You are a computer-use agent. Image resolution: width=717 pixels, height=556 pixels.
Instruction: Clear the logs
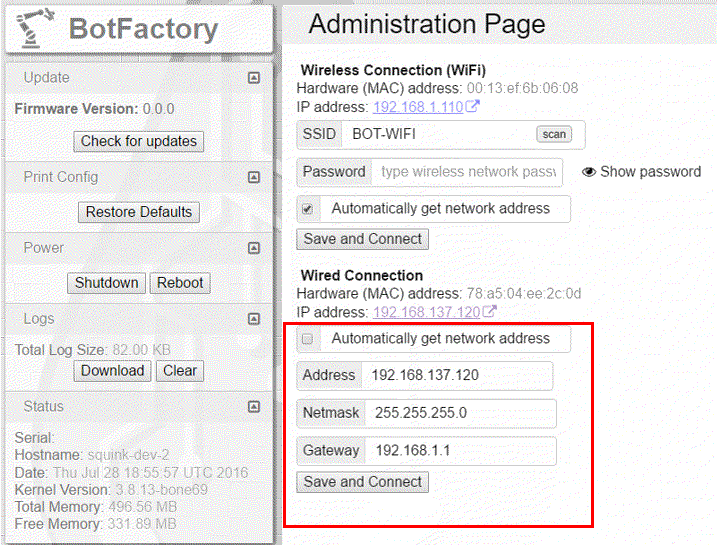pyautogui.click(x=180, y=371)
